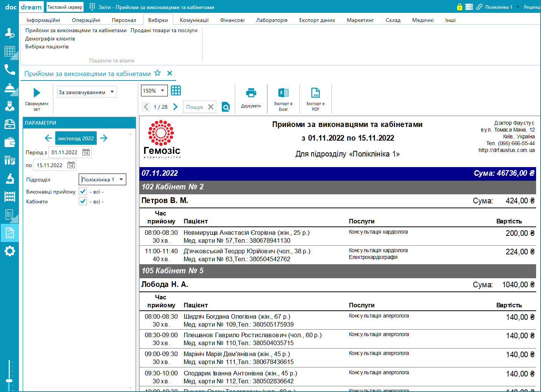Toggle Кабінети all checkbox
Viewport: 541px width, 392px height.
83,201
